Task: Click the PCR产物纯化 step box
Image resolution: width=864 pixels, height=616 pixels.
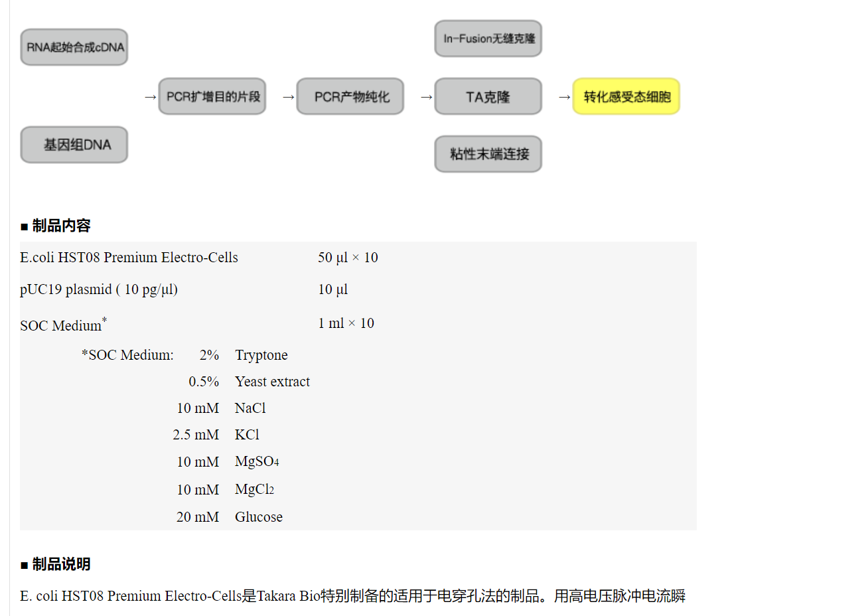Action: (350, 97)
